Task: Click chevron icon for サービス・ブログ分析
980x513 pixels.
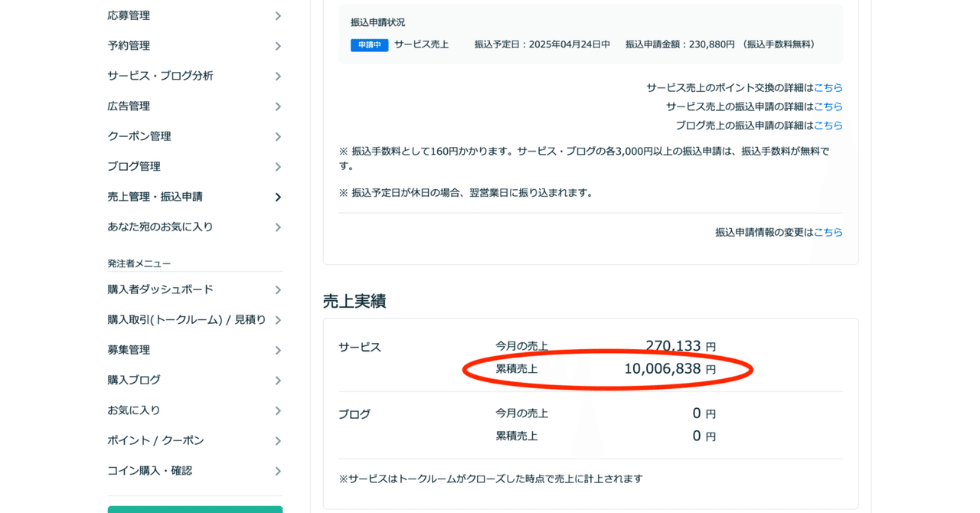Action: pyautogui.click(x=278, y=77)
